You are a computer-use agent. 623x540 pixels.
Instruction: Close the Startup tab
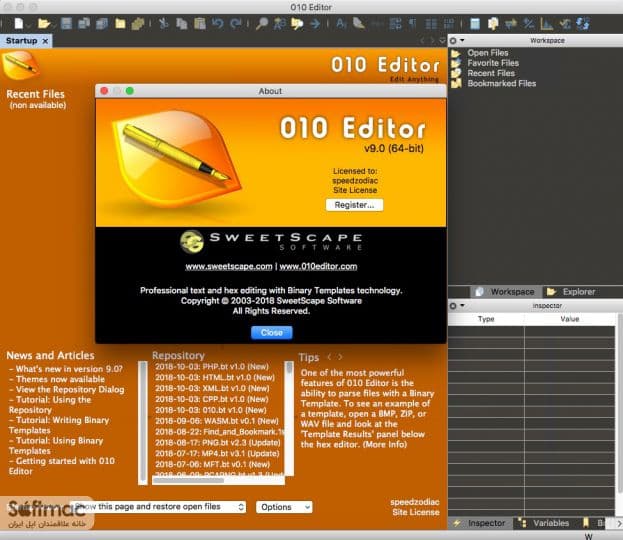click(x=45, y=41)
